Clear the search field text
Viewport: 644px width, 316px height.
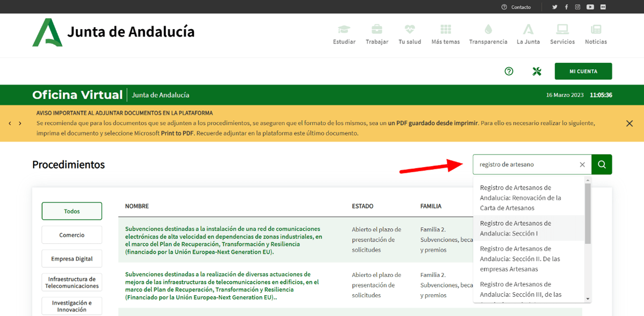[583, 164]
